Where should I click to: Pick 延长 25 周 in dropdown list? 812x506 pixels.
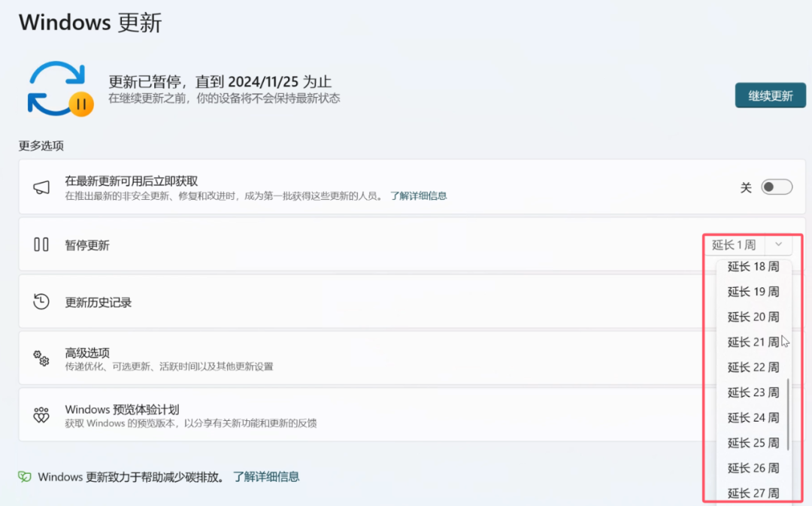click(753, 443)
